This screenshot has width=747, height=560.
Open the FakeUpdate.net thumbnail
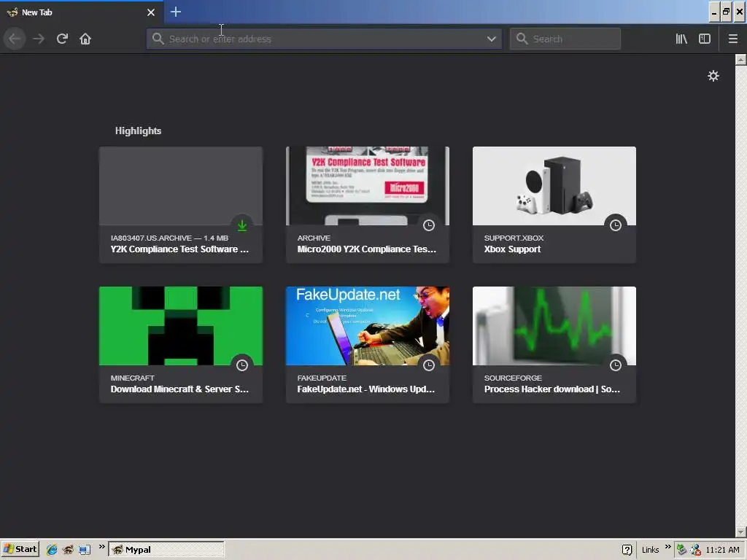click(x=368, y=326)
